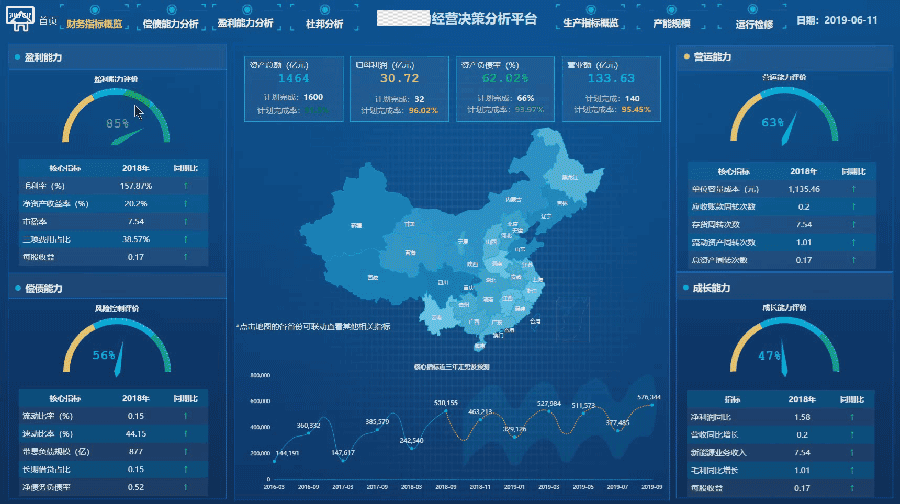Image resolution: width=900 pixels, height=504 pixels.
Task: Select the 杜邦分析 tab
Action: tap(324, 24)
